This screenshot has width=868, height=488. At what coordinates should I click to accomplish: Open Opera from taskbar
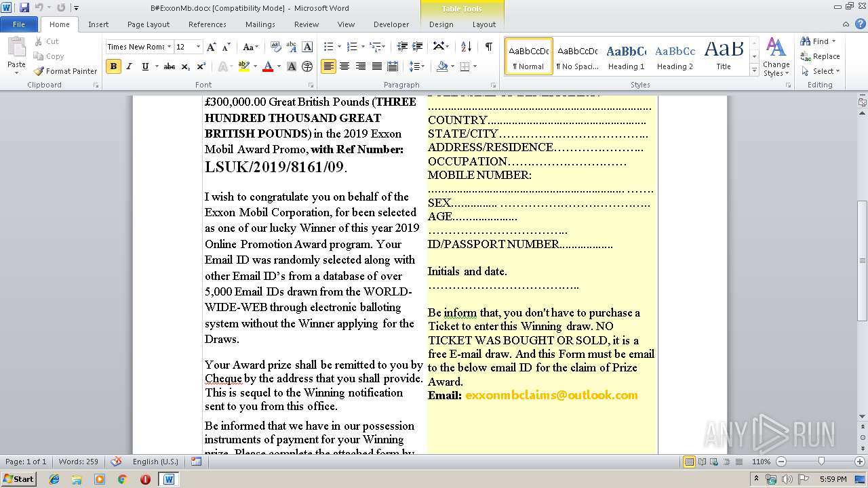[145, 479]
